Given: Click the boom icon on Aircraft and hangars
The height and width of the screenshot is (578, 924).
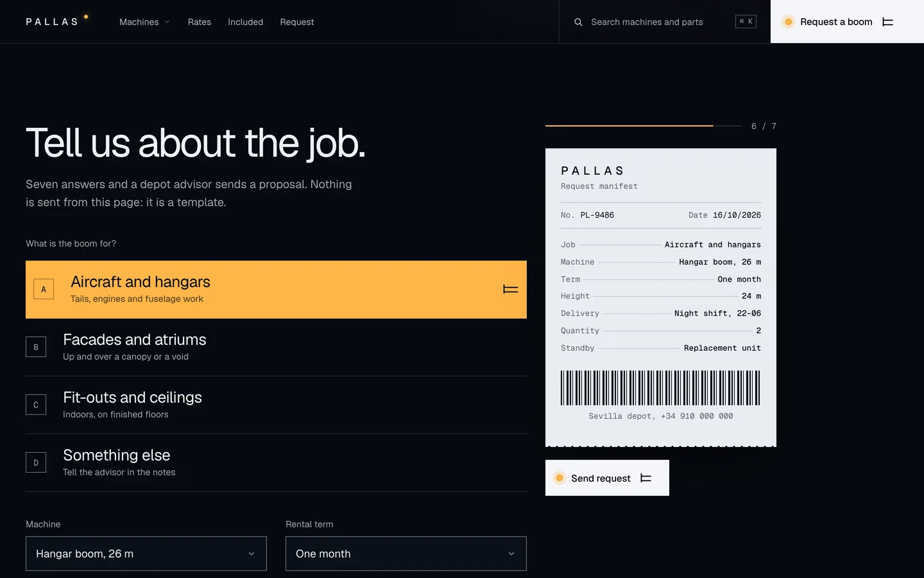Looking at the screenshot, I should tap(511, 289).
